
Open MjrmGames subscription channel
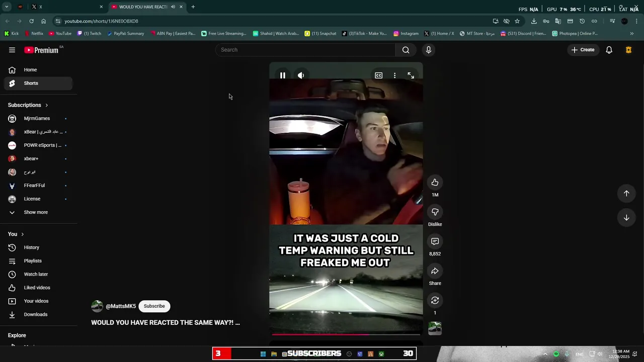(x=38, y=119)
